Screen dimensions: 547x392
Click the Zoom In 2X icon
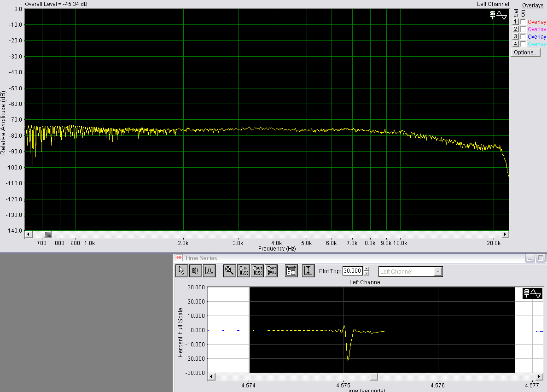click(x=243, y=271)
